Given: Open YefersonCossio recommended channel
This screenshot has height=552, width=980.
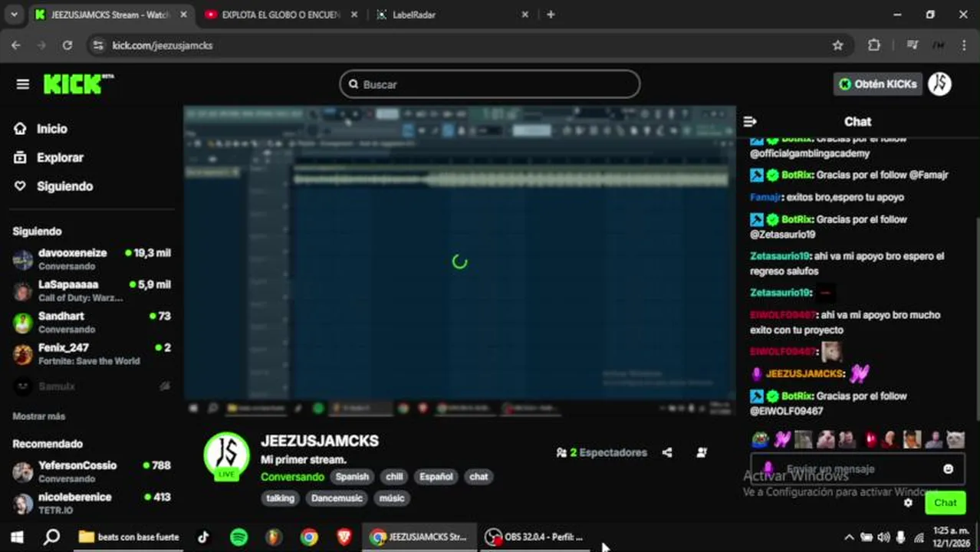Looking at the screenshot, I should [92, 472].
